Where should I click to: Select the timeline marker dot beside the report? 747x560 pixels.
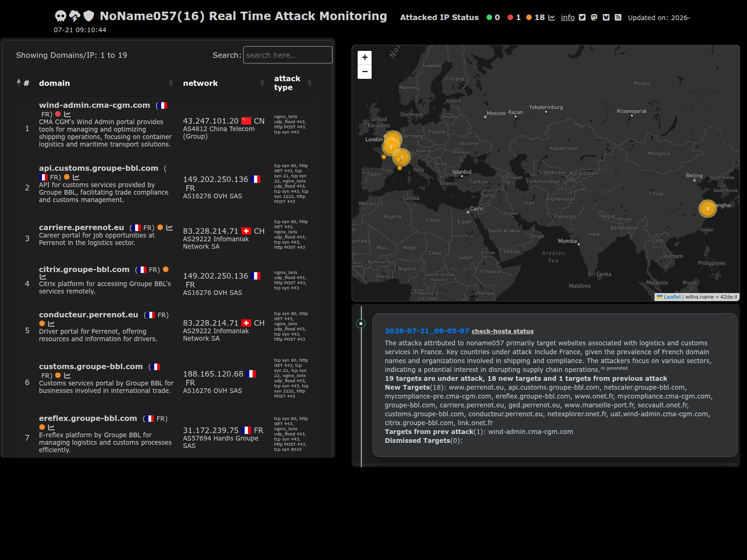[x=361, y=323]
